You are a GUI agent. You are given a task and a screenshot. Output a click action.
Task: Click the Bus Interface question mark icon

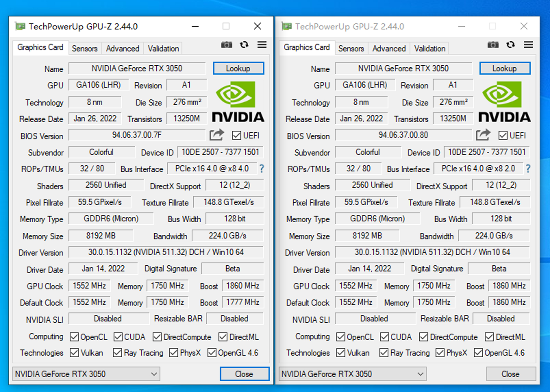click(262, 169)
